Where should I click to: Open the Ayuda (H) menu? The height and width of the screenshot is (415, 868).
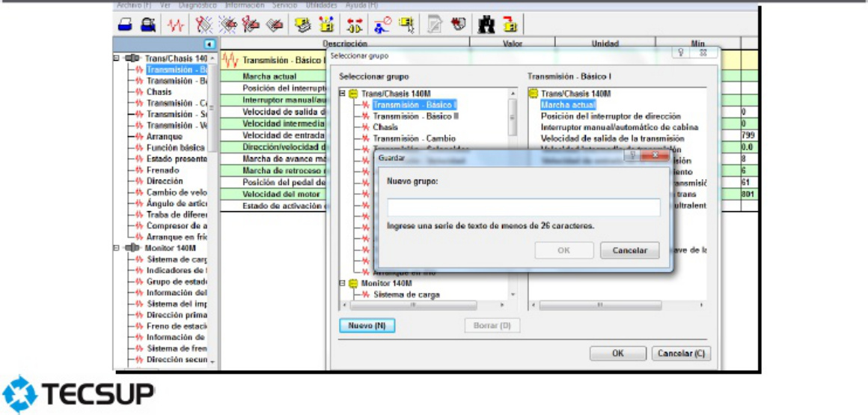pyautogui.click(x=361, y=5)
